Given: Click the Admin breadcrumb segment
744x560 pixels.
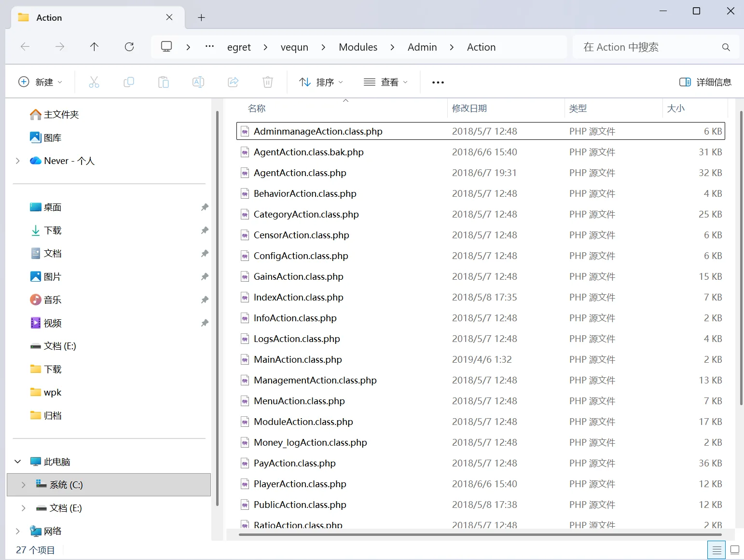Looking at the screenshot, I should click(x=422, y=47).
